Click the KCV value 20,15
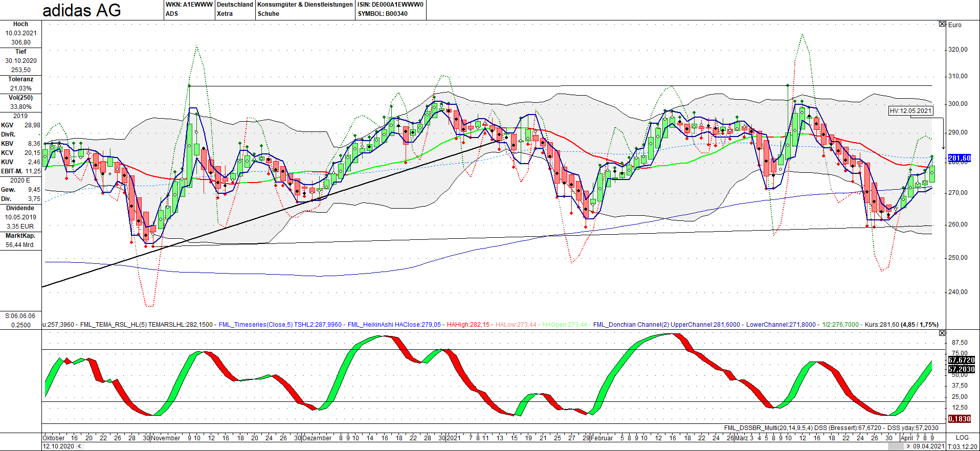Image resolution: width=980 pixels, height=451 pixels. point(32,153)
